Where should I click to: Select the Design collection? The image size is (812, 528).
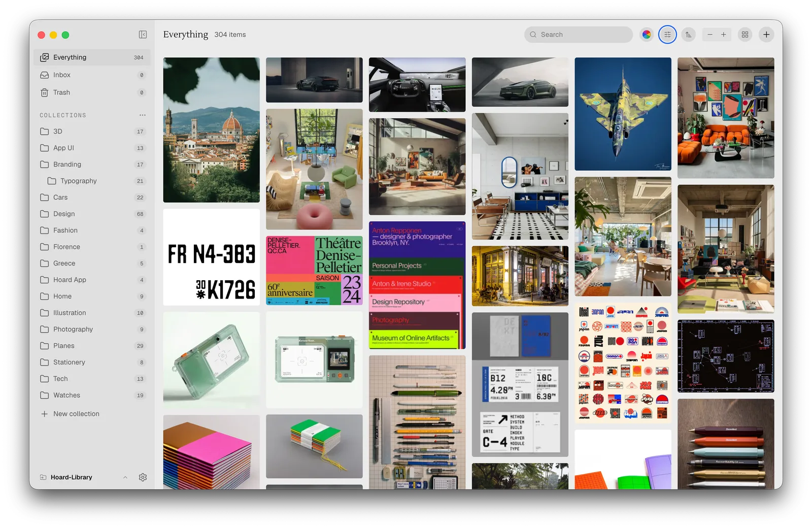coord(92,214)
